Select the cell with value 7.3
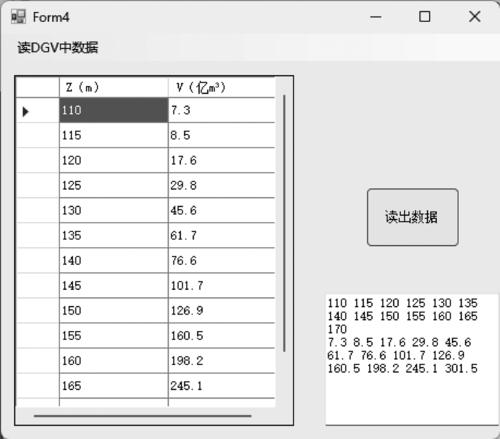Screen dimensions: 500x439 [222, 110]
